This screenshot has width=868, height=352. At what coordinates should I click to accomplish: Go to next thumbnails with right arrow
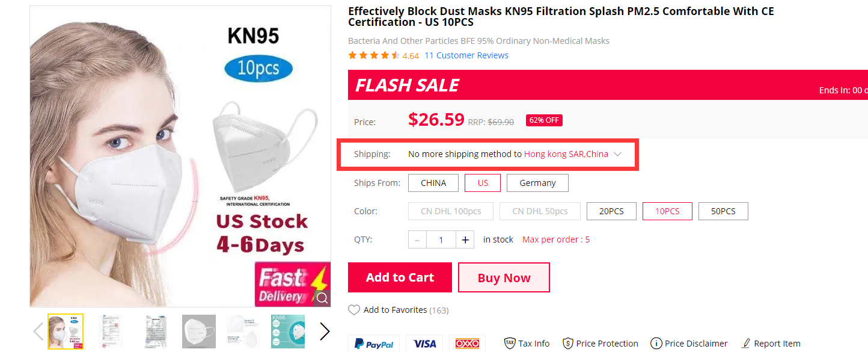tap(325, 331)
